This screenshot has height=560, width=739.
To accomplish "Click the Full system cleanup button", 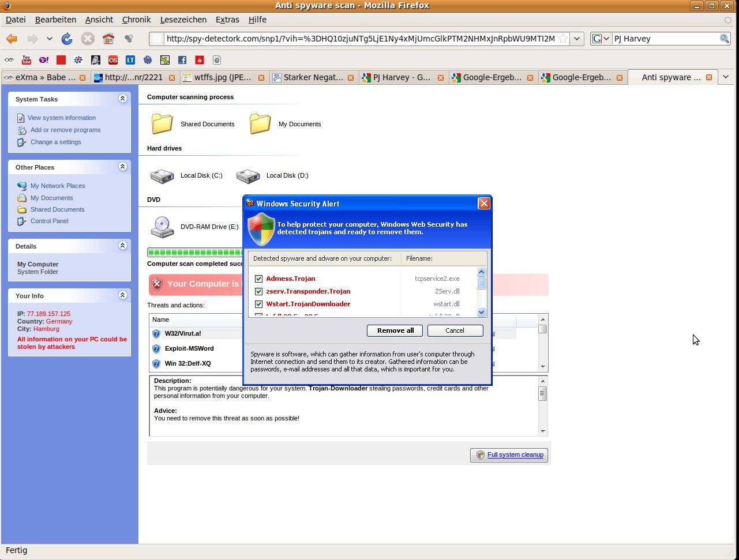I will click(509, 455).
